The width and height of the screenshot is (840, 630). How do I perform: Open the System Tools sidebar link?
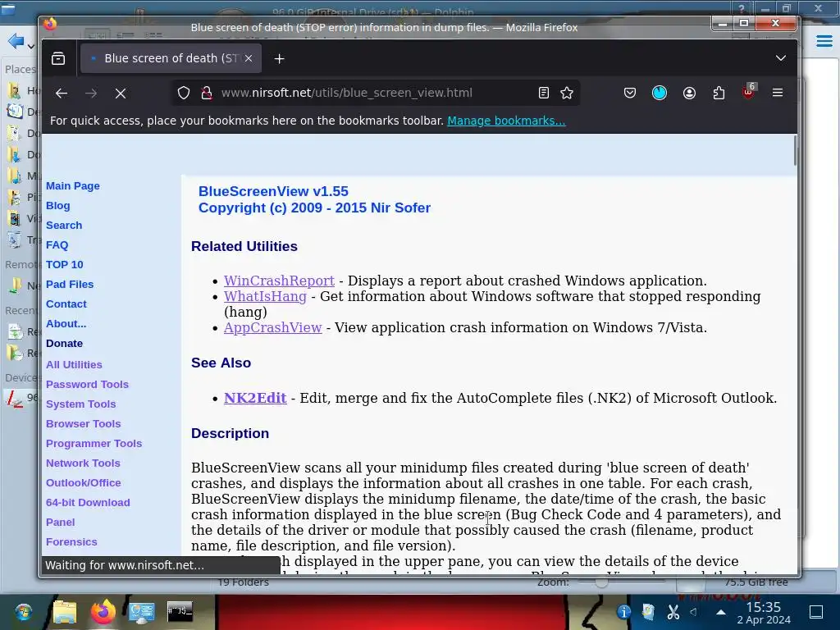(x=81, y=404)
